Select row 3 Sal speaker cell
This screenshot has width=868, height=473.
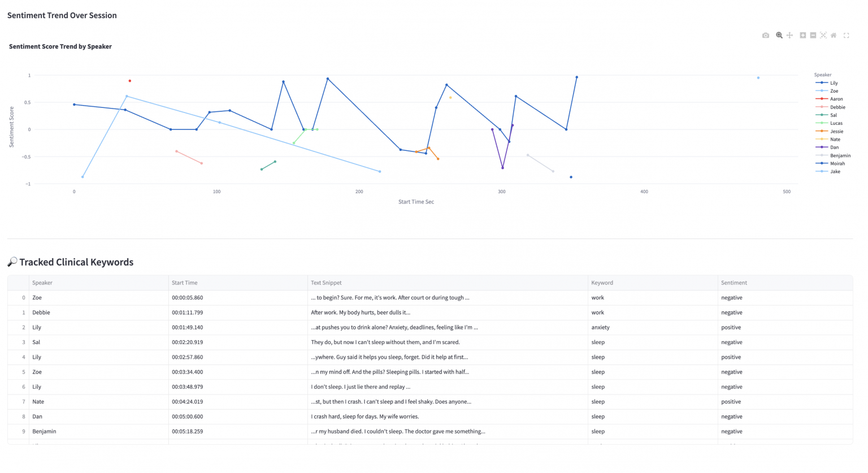click(x=99, y=342)
